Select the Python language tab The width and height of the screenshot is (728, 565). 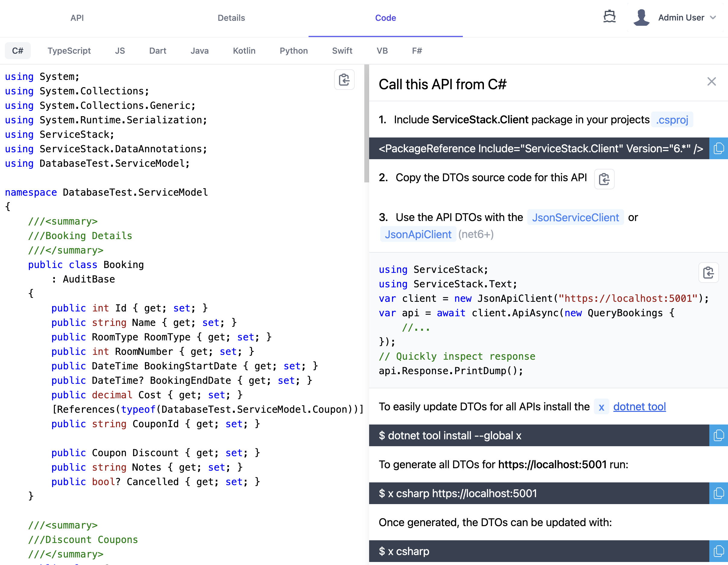pyautogui.click(x=294, y=51)
